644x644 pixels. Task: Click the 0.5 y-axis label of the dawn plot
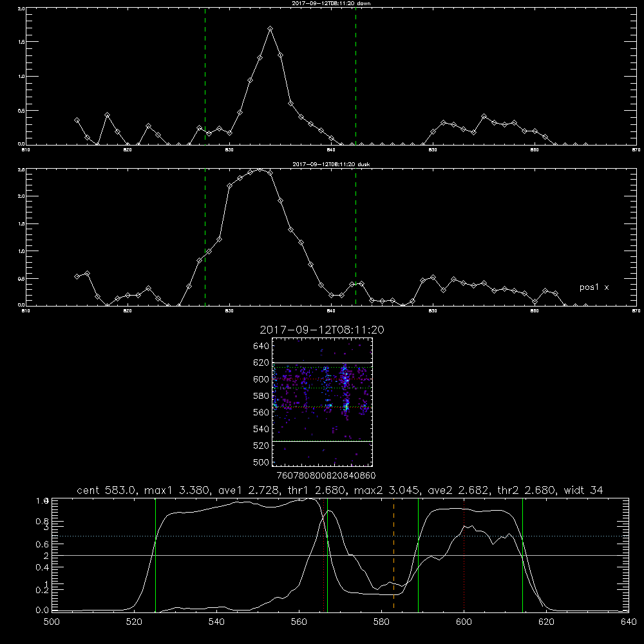(22, 111)
